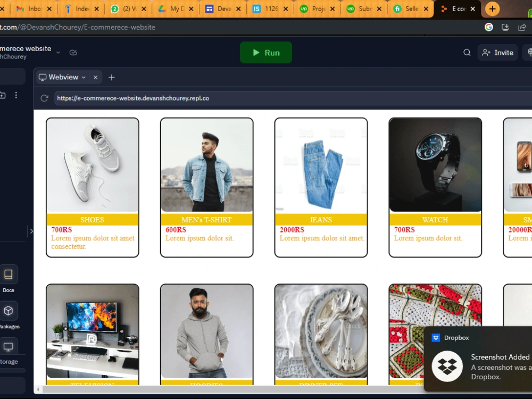Select the grey hoodie man image
Screen dimensions: 532x399
click(x=206, y=332)
